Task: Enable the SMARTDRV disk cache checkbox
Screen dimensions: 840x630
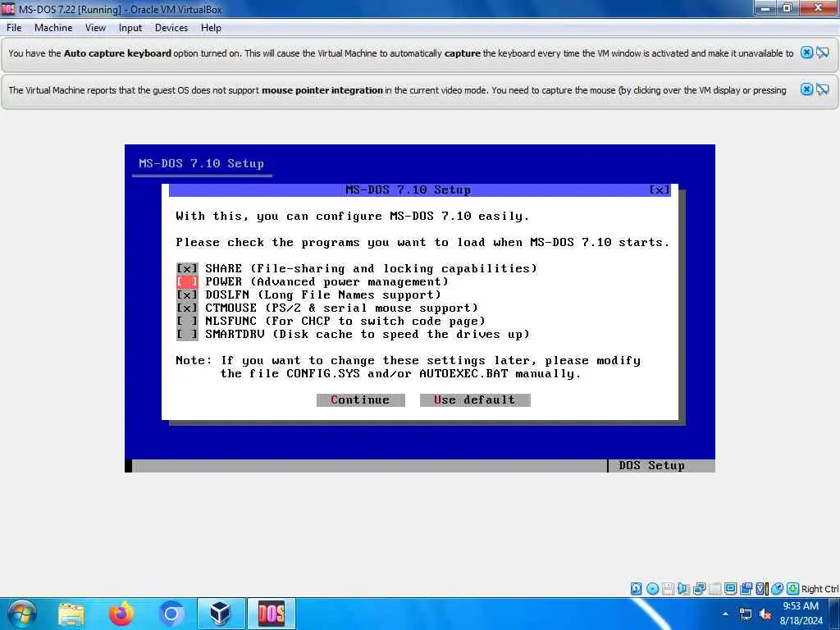Action: pyautogui.click(x=187, y=335)
